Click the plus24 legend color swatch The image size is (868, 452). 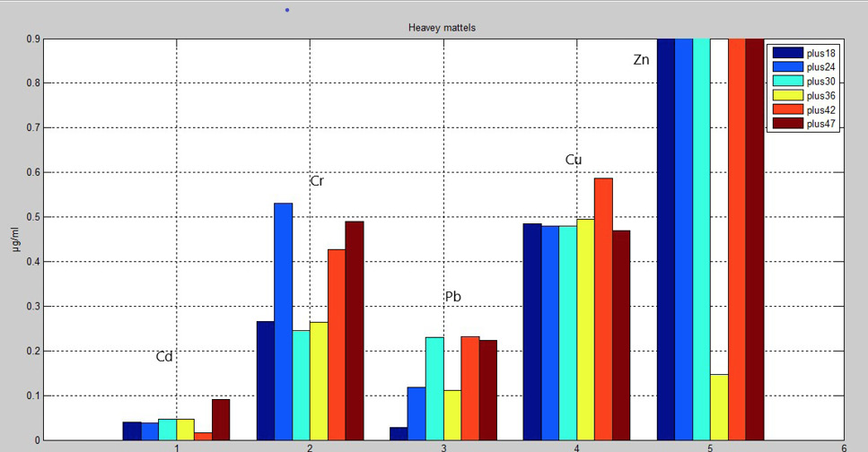click(x=788, y=66)
